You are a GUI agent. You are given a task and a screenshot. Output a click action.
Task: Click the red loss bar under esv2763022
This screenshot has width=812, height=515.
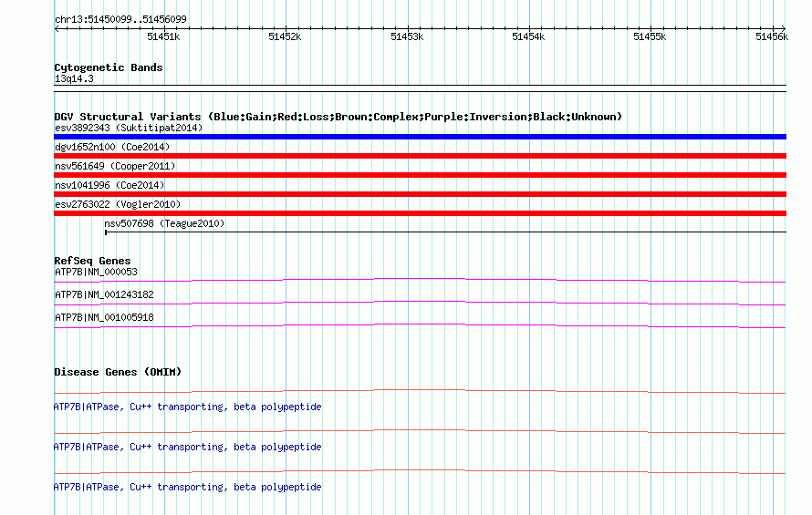(x=420, y=213)
